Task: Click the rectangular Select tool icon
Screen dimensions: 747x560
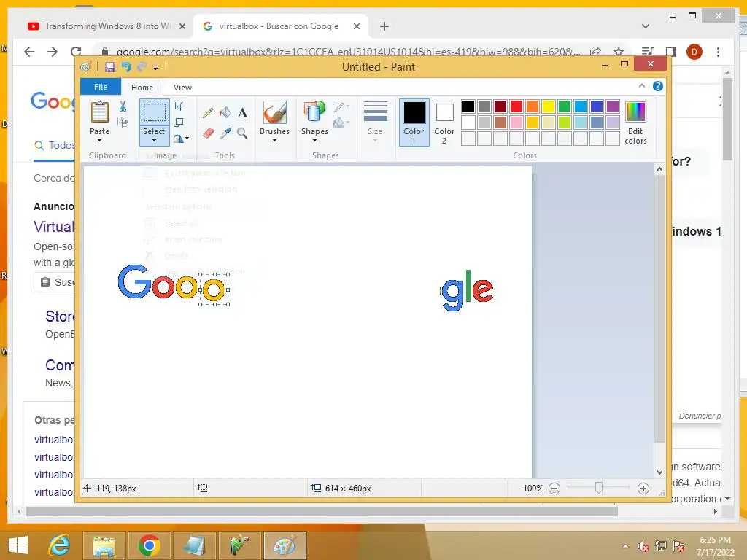Action: pyautogui.click(x=155, y=112)
